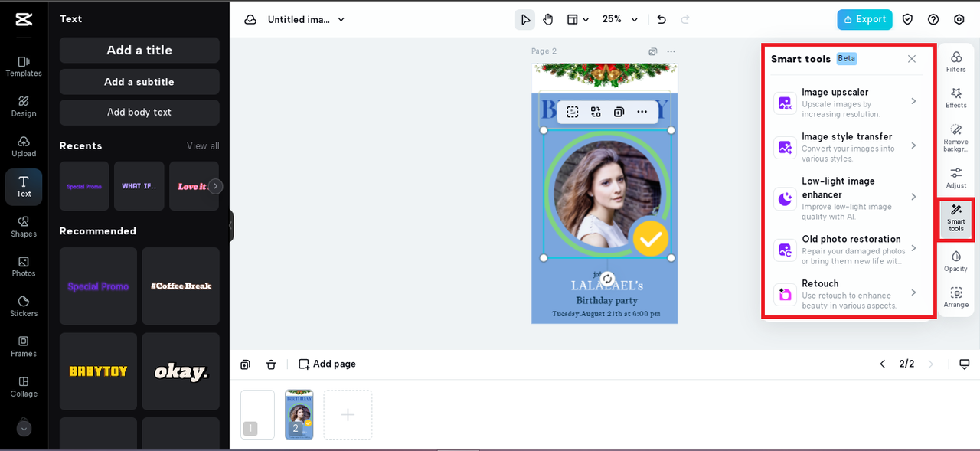
Task: Redo the last action
Action: pos(685,20)
